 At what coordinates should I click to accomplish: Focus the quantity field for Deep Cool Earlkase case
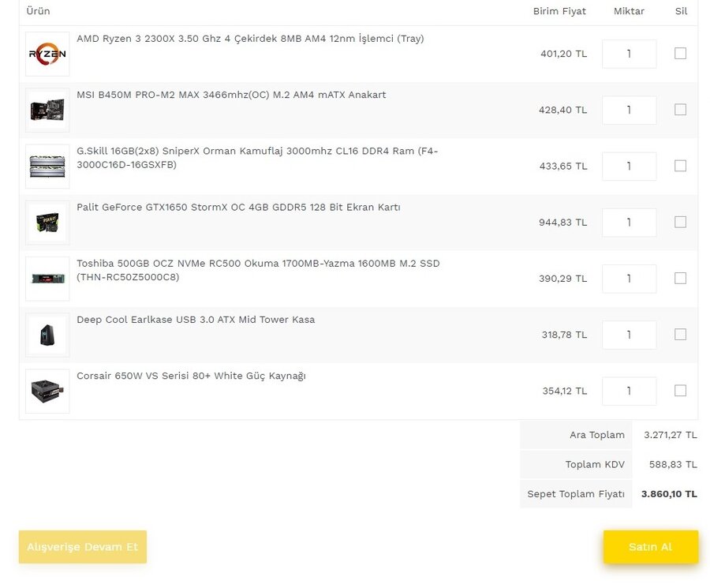(x=629, y=335)
